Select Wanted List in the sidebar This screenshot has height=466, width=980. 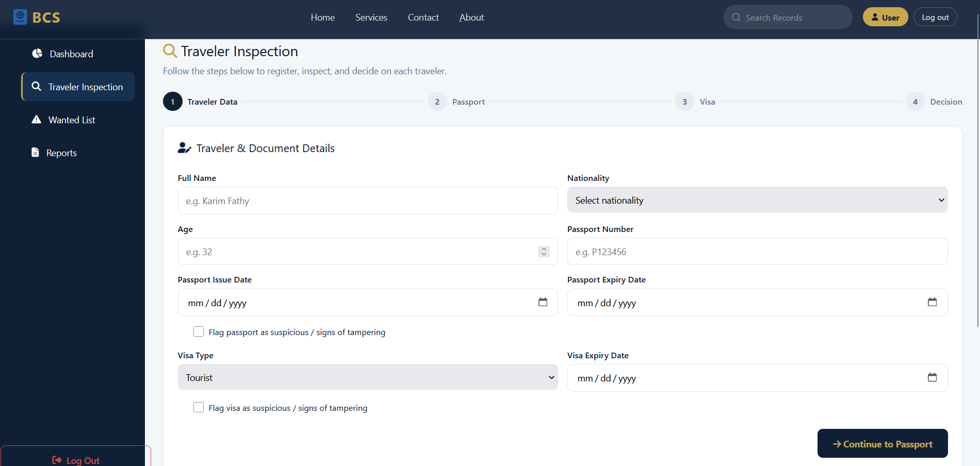(78, 120)
